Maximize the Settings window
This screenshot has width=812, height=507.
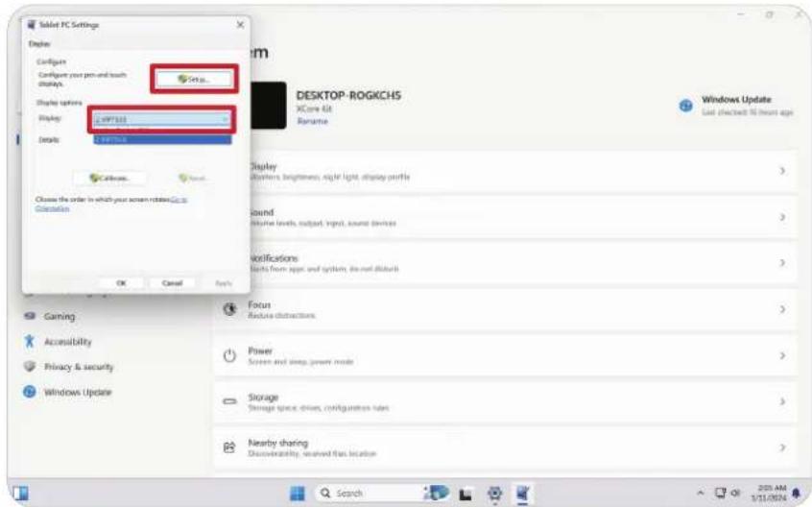tap(770, 14)
